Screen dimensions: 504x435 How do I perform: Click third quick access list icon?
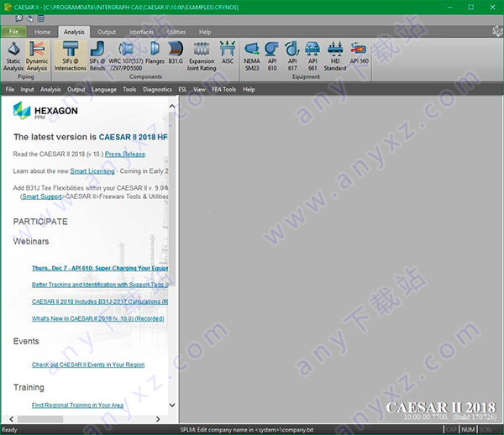(41, 18)
